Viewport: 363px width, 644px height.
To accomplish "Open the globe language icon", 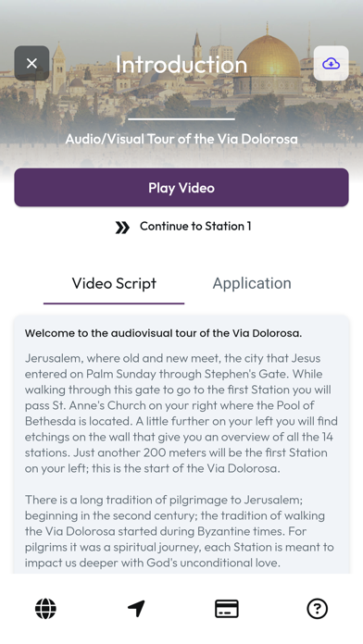I will [x=45, y=609].
